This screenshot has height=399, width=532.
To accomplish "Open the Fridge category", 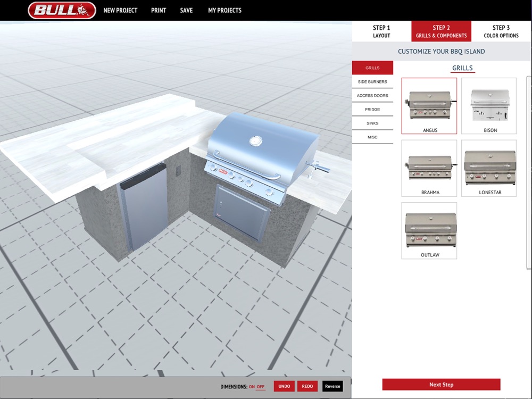I will 372,110.
